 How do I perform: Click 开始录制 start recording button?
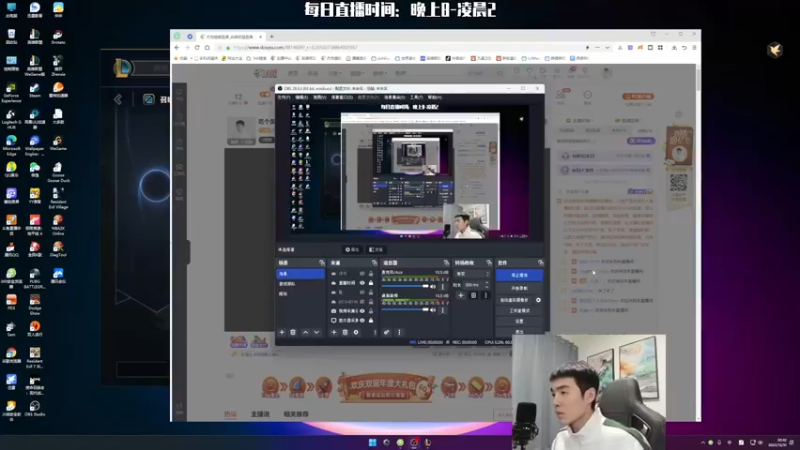(x=519, y=288)
